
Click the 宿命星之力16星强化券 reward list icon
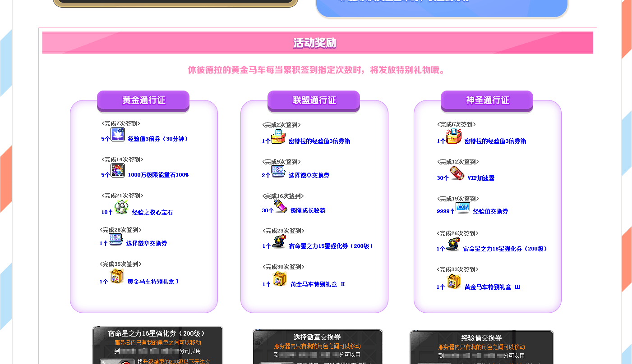(x=453, y=245)
